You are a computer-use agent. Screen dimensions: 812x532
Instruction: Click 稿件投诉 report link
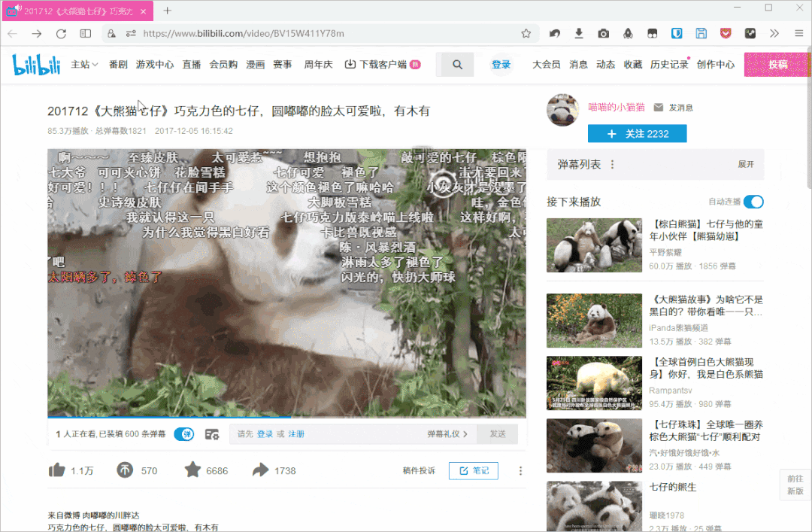tap(419, 471)
